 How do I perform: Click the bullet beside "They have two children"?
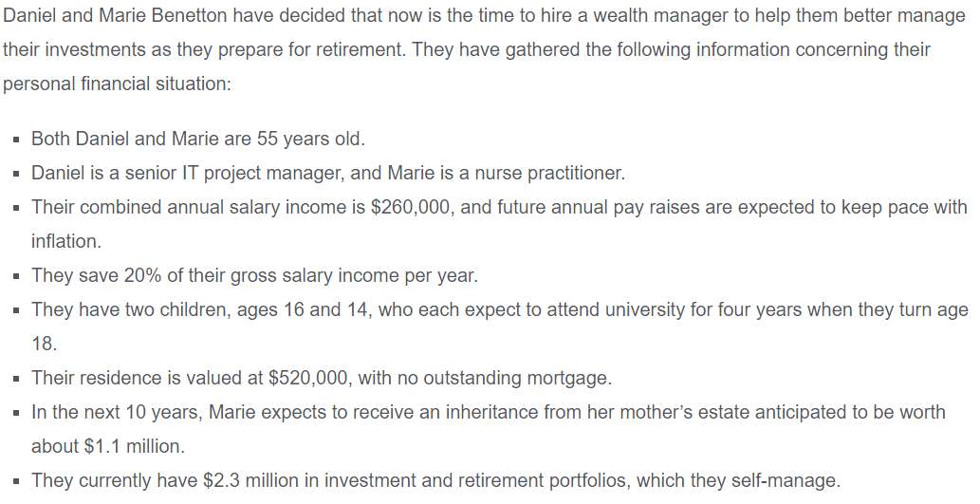17,310
